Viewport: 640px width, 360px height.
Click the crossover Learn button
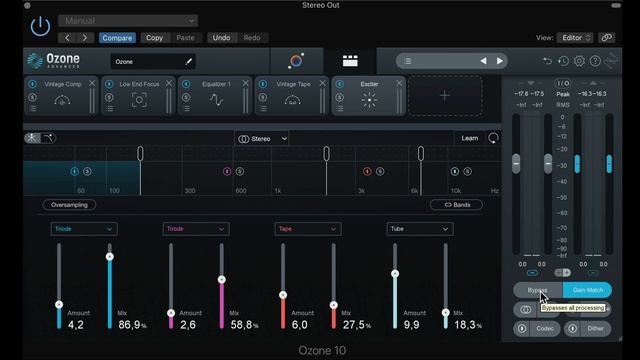[x=469, y=138]
